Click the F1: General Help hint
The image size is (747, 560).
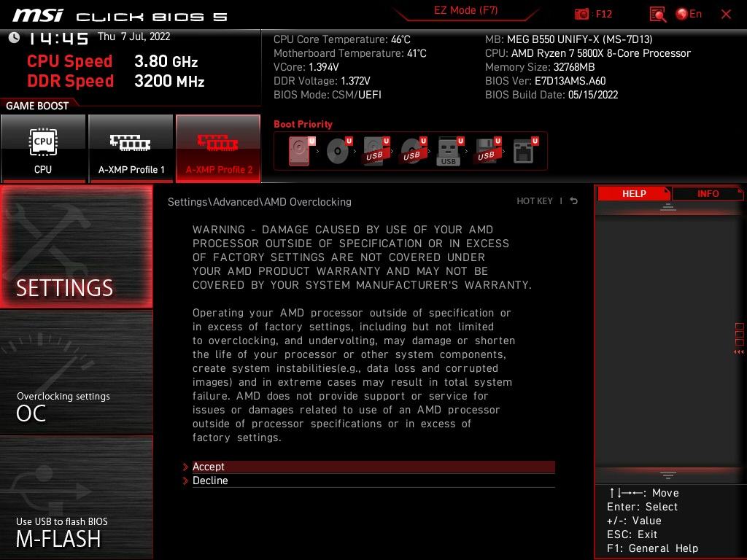(x=652, y=548)
